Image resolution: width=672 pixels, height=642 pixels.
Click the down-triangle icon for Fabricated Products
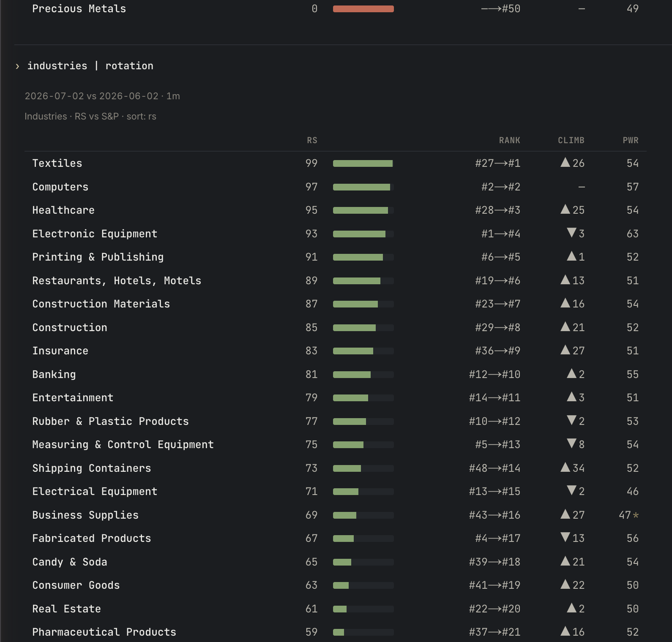(565, 537)
